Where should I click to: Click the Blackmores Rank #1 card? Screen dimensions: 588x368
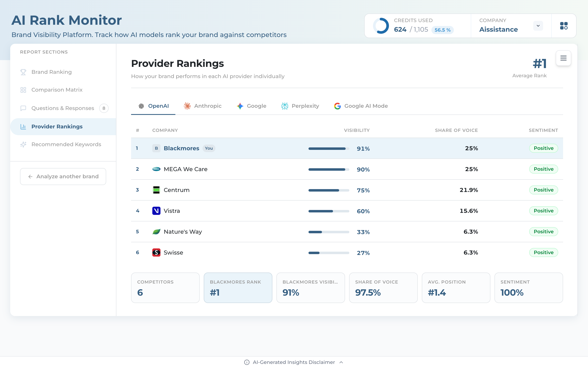pyautogui.click(x=238, y=288)
